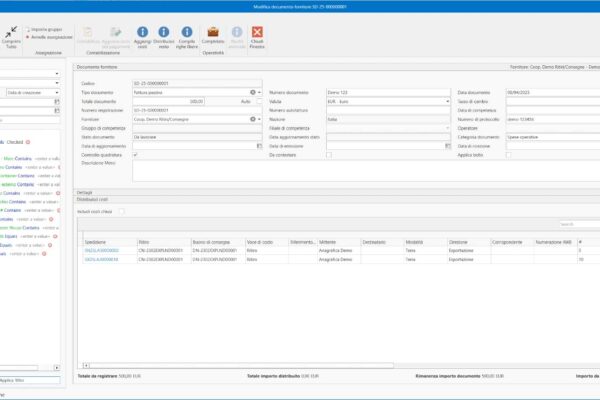Click the Numero documento input field

point(388,92)
